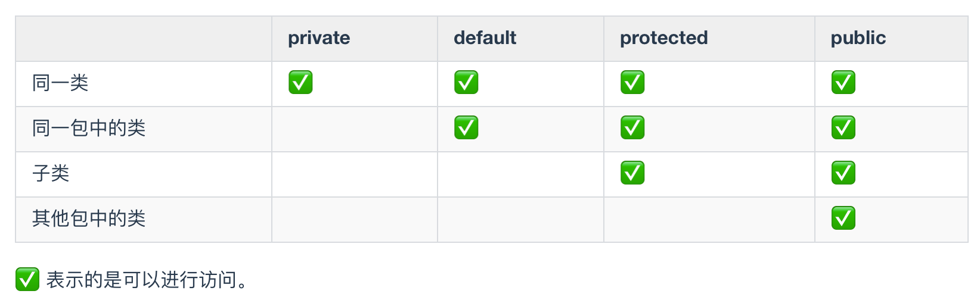Click the 子类 row label
Viewport: 980px width, 300px height.
51,173
